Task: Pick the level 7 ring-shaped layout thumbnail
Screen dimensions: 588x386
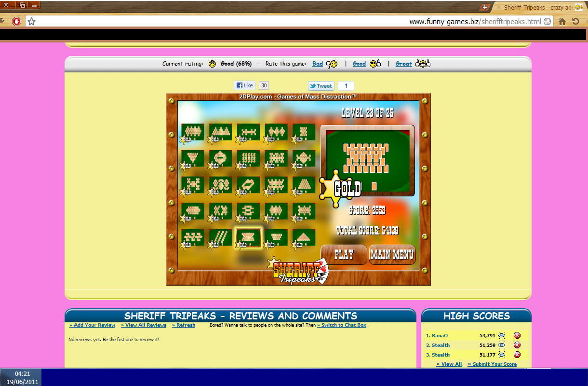Action: (x=221, y=159)
